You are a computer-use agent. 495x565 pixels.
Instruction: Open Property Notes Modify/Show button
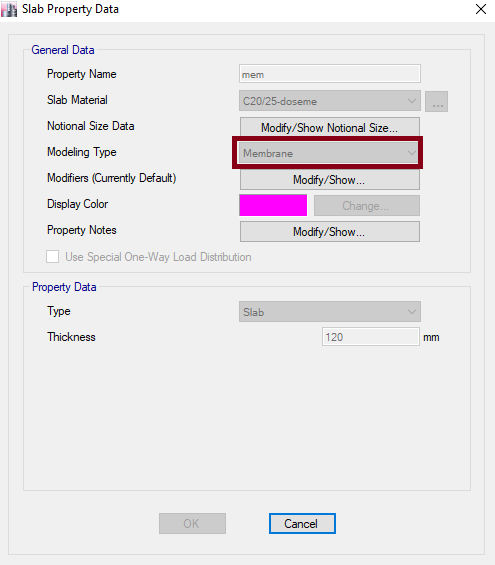[x=330, y=231]
